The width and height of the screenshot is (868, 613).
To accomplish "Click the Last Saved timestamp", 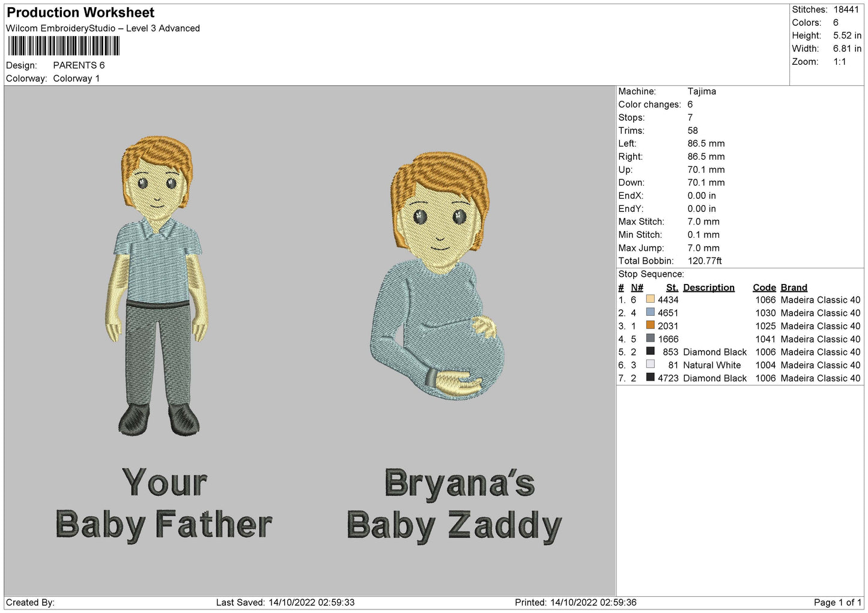I will click(x=285, y=602).
